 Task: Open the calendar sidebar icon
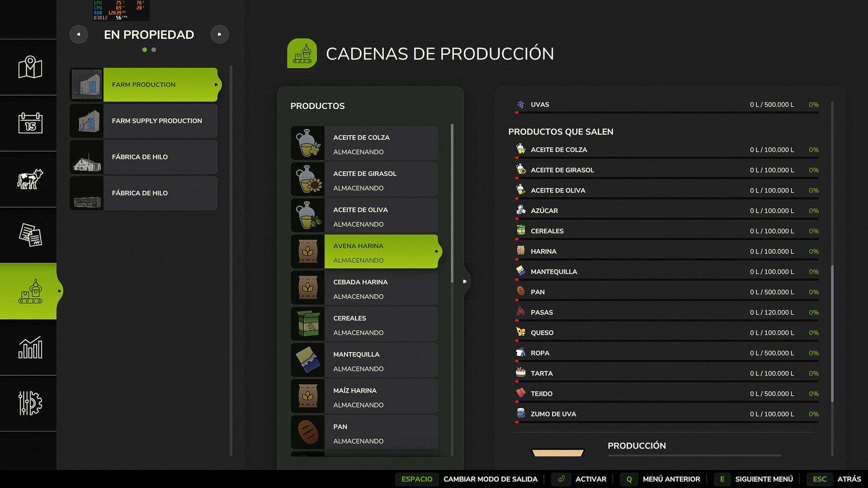(x=30, y=123)
